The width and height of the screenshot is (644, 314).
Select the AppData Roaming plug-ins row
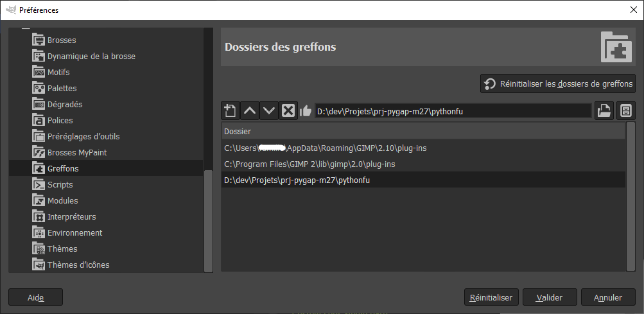423,148
